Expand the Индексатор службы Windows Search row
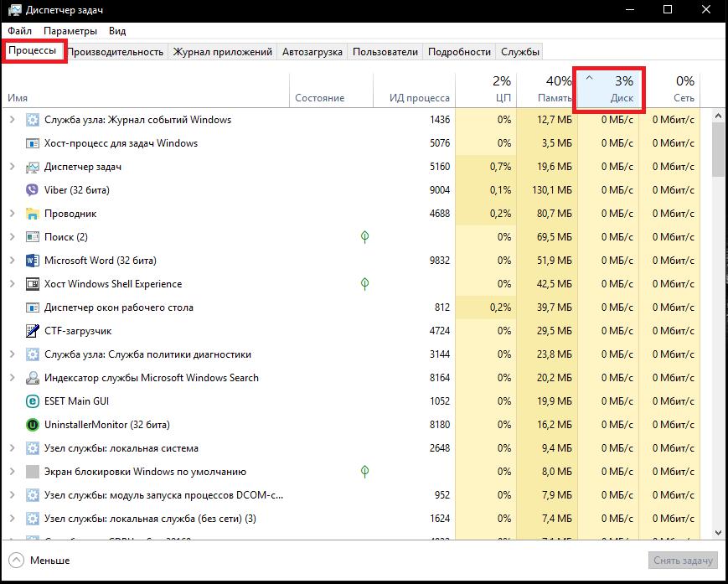Screen dimensions: 728x584 (12, 378)
